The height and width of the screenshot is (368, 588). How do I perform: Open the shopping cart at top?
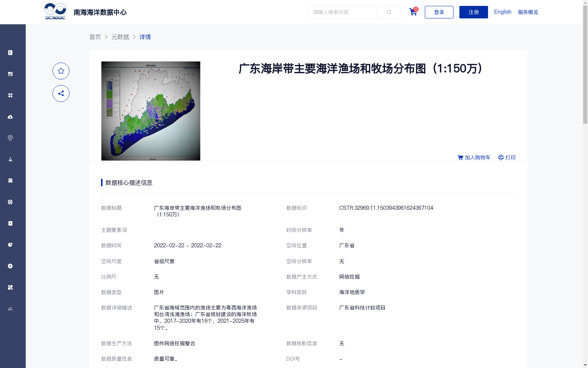point(413,12)
